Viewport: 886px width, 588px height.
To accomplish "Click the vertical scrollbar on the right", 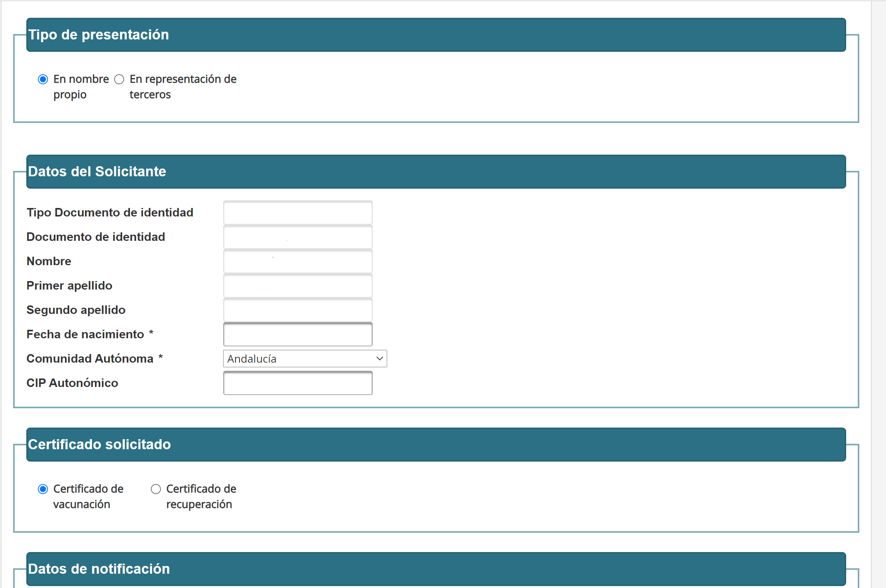I will 878,294.
